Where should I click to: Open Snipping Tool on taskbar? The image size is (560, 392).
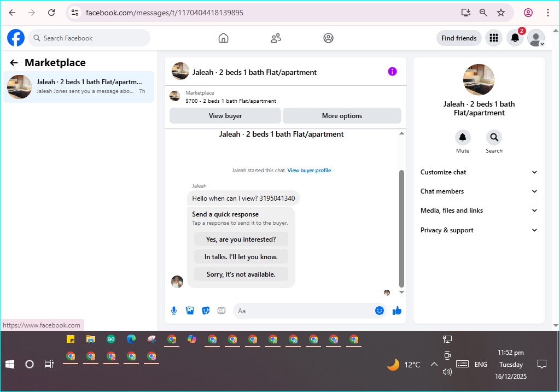coord(151,339)
